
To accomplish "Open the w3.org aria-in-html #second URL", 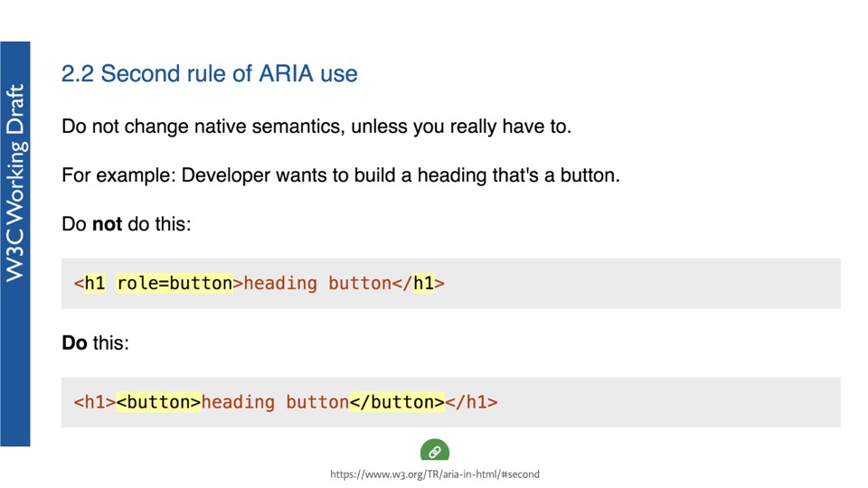I will (x=435, y=474).
